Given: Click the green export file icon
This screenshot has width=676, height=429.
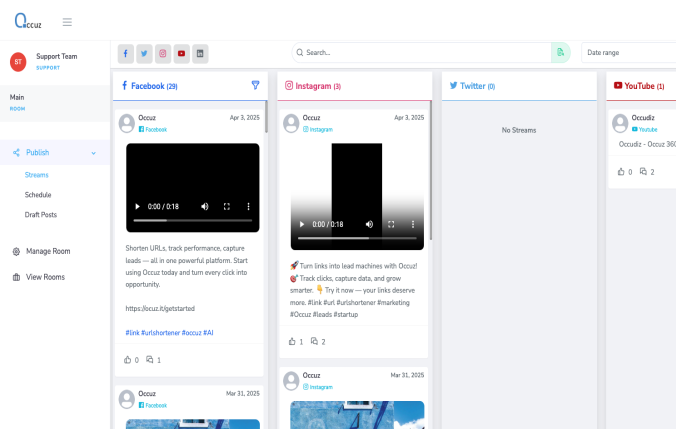Looking at the screenshot, I should coord(561,52).
